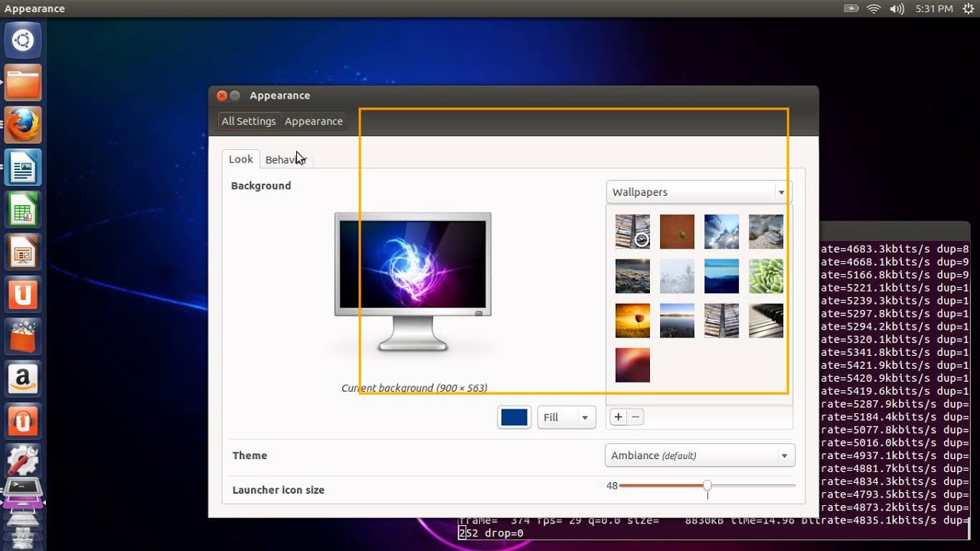Click the monitor preview of current background

point(413,282)
